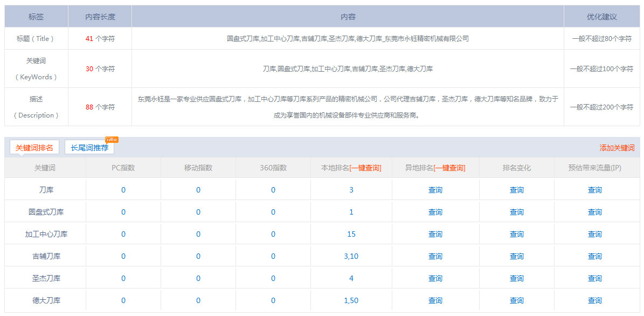The image size is (644, 316).
Task: Query 异地排名 for 圆盘式刀库
Action: [435, 212]
